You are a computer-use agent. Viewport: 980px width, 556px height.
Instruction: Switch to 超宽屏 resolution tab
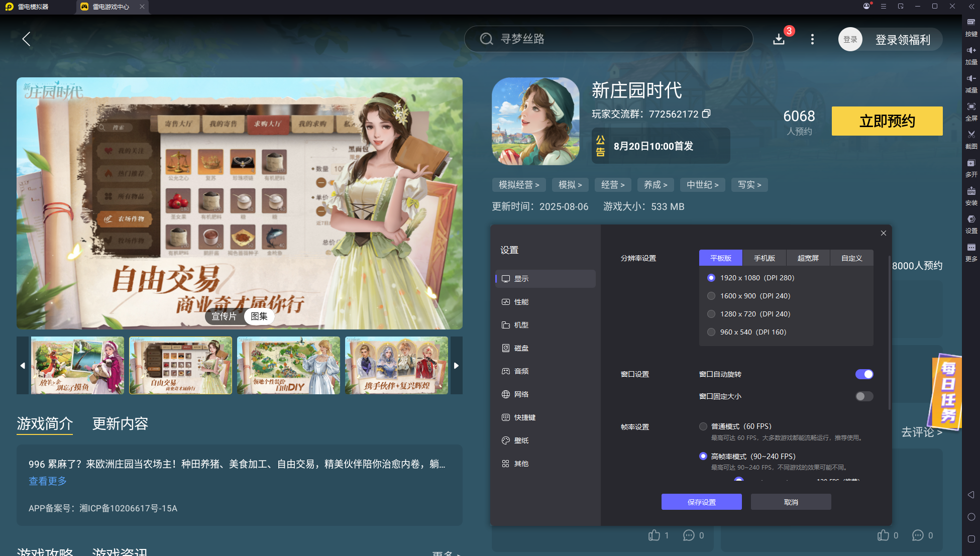tap(808, 258)
